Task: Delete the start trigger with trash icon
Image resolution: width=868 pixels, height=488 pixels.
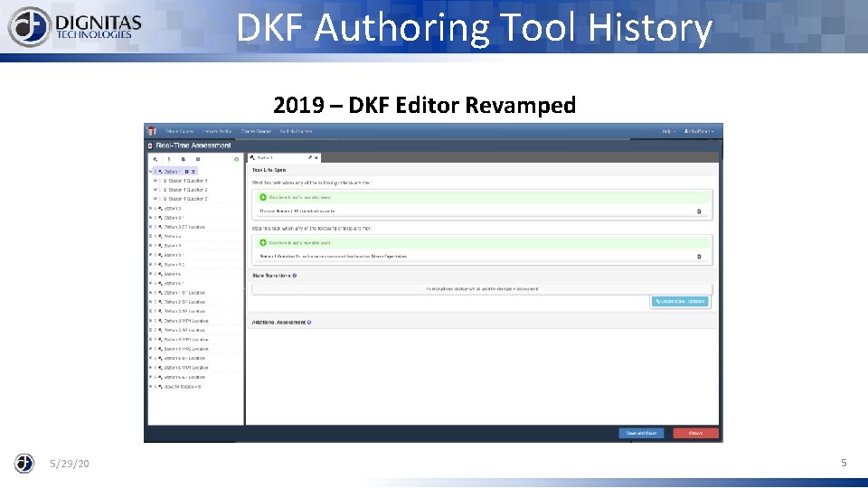Action: coord(699,211)
